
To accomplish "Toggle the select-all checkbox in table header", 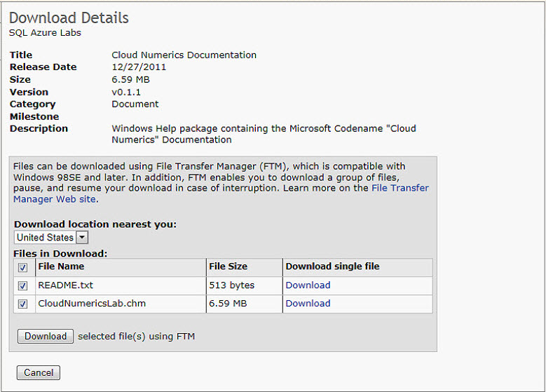I will point(22,268).
